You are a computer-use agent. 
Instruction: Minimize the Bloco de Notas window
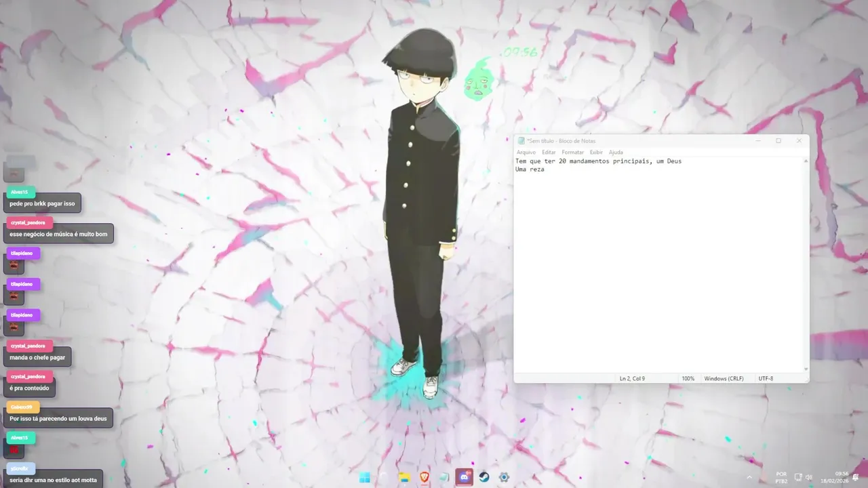pos(758,141)
